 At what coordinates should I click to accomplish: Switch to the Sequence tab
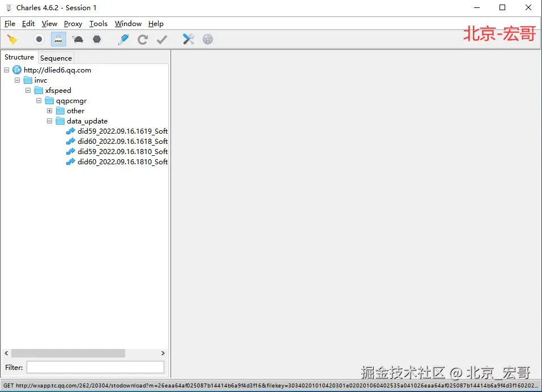[x=56, y=58]
